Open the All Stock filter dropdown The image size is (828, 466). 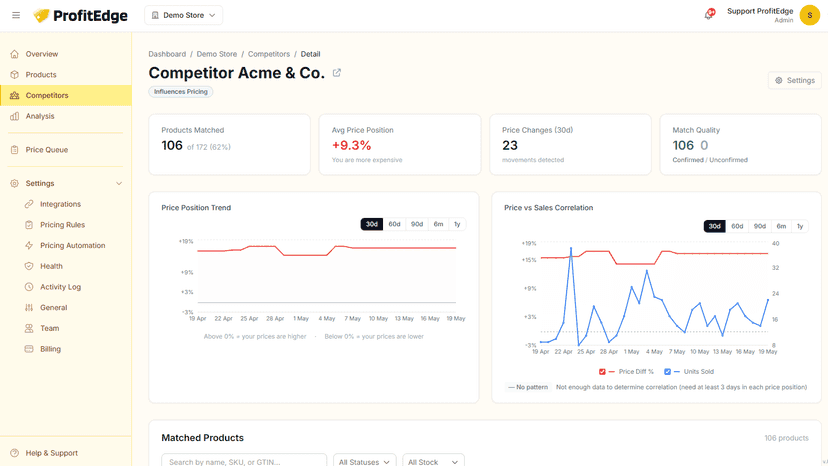pyautogui.click(x=433, y=461)
